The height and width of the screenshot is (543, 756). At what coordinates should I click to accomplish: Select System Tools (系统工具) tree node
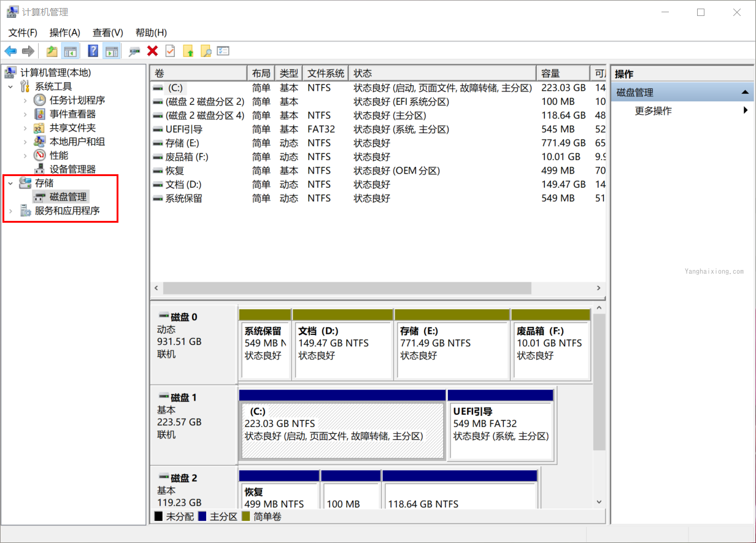[x=53, y=87]
